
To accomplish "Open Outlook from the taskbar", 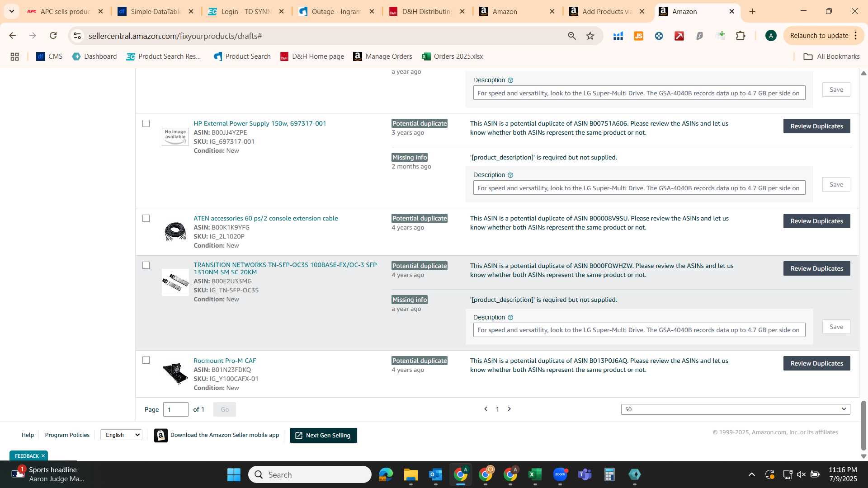I will [x=435, y=474].
